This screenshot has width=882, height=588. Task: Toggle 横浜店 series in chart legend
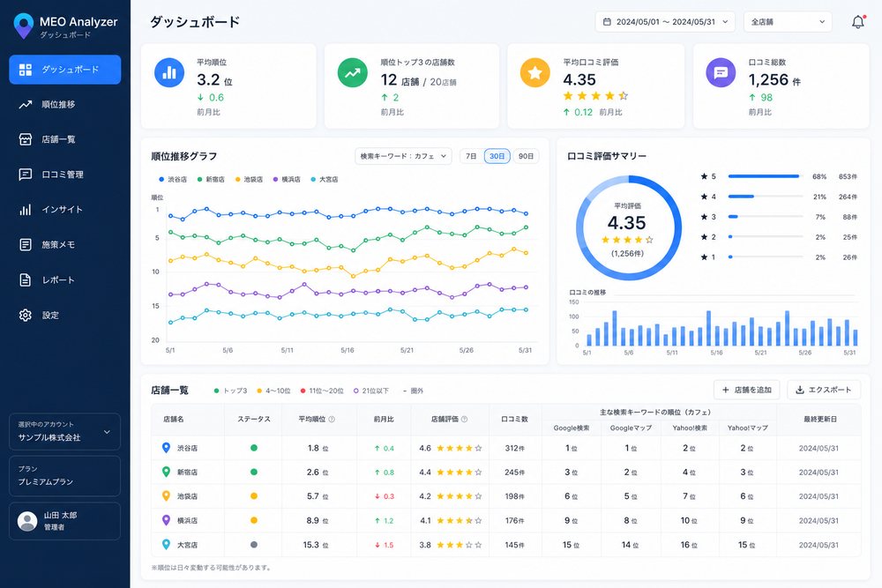point(287,179)
